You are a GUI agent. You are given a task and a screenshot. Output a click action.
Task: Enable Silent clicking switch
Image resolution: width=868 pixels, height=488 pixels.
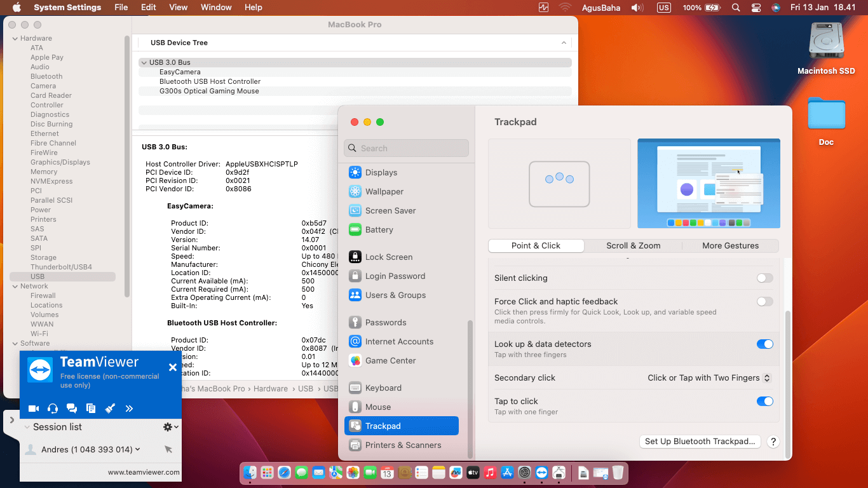point(765,278)
